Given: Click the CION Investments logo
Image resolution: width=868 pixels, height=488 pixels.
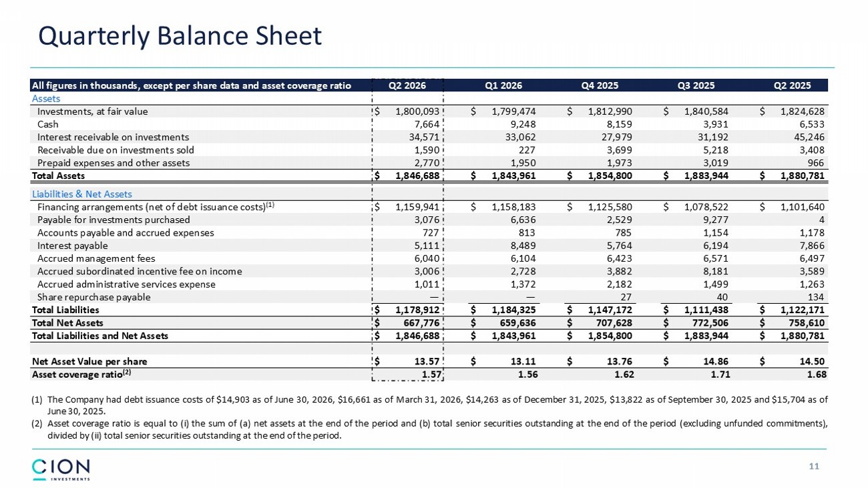Looking at the screenshot, I should [x=61, y=469].
